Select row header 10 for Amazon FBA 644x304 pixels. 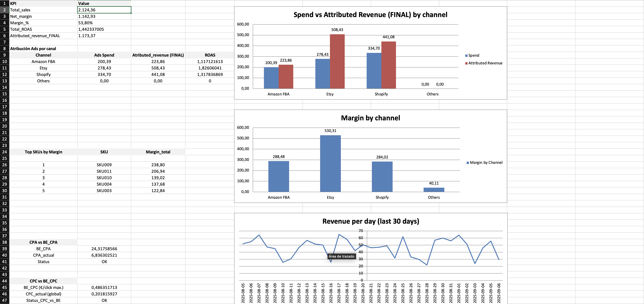tap(4, 61)
